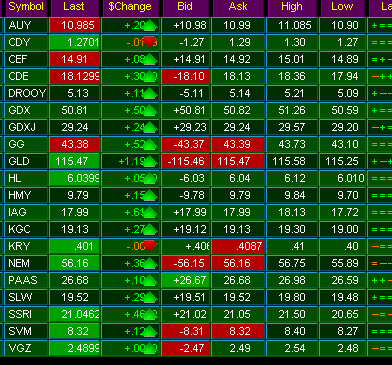Click the green up arrow in SLW row
392x365 pixels.
pos(150,297)
